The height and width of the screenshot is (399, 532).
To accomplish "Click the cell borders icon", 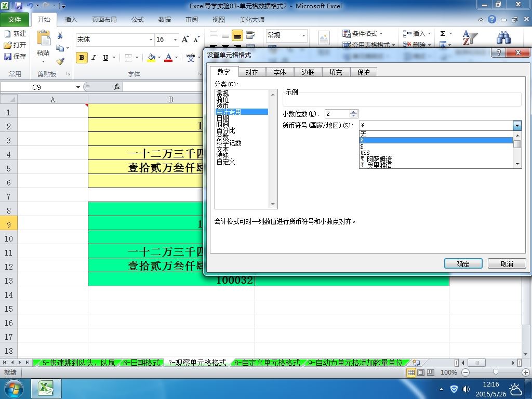I will click(128, 58).
